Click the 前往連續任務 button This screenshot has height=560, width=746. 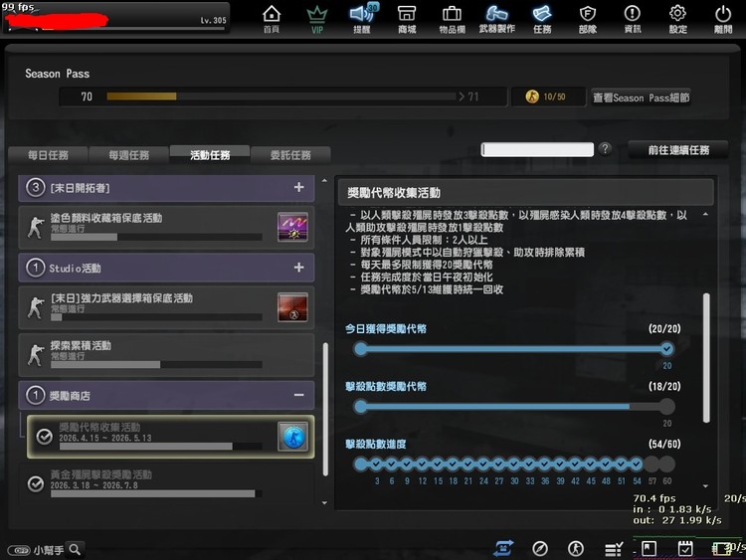[x=678, y=150]
